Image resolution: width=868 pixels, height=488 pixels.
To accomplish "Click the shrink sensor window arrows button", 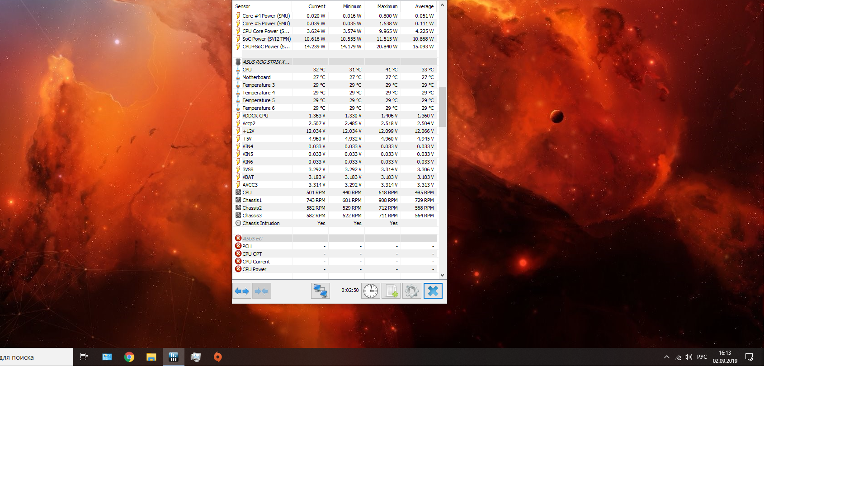I will point(261,291).
